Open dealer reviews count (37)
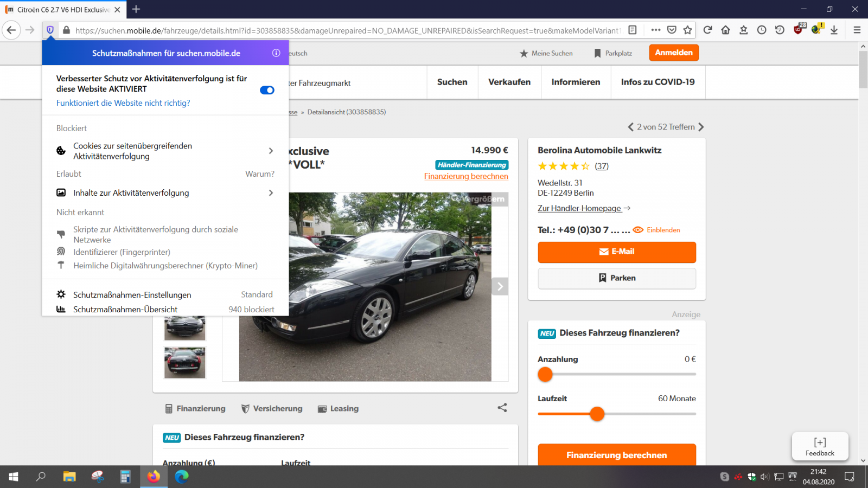The height and width of the screenshot is (488, 868). [602, 166]
